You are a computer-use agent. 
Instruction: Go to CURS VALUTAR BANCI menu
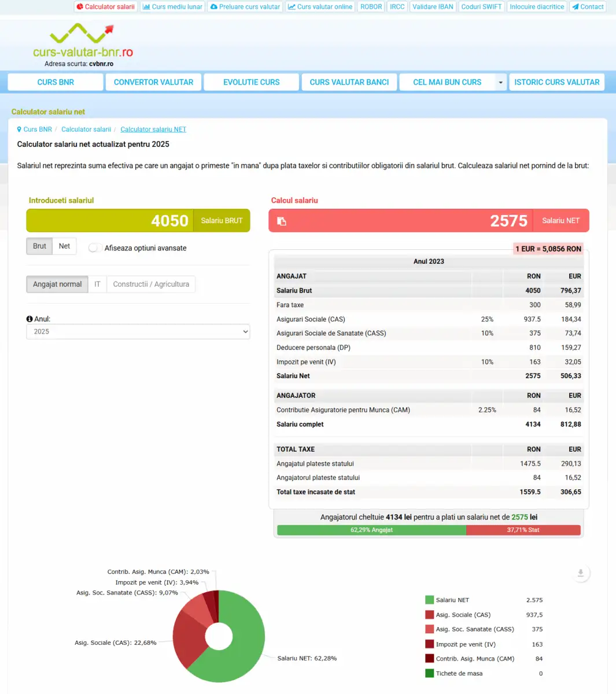pos(349,82)
